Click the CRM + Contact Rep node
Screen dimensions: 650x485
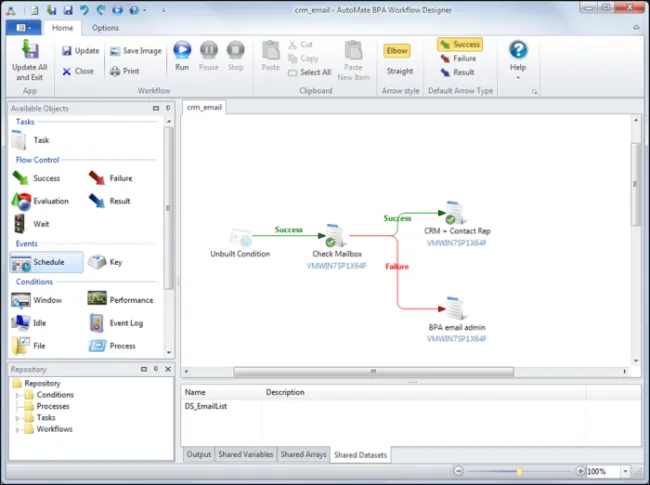tap(457, 223)
